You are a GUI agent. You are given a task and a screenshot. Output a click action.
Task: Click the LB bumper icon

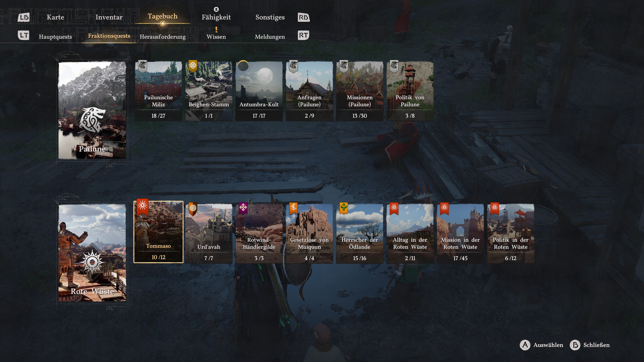click(x=24, y=17)
